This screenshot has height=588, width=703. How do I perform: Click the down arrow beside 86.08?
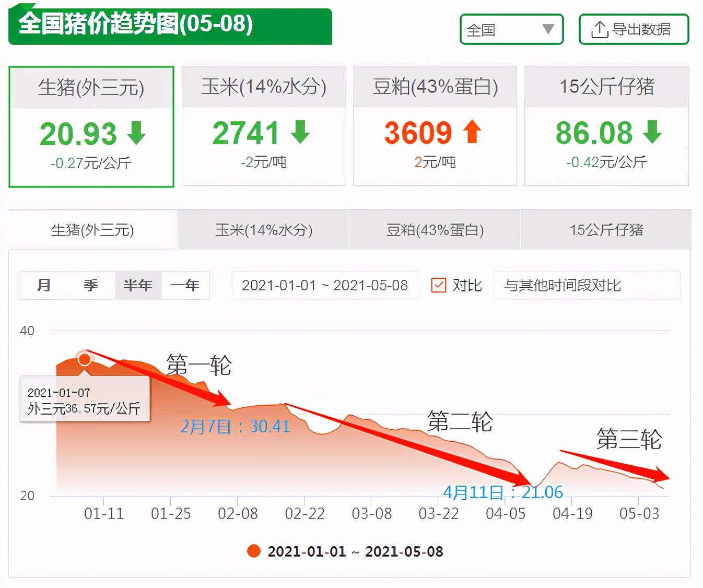tap(652, 132)
